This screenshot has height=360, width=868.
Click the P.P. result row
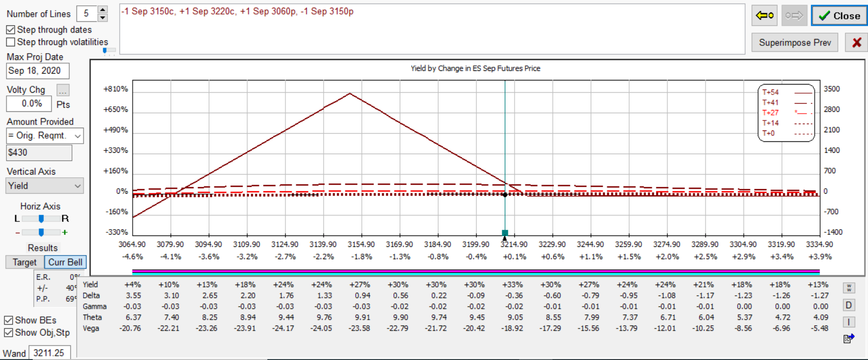[57, 299]
